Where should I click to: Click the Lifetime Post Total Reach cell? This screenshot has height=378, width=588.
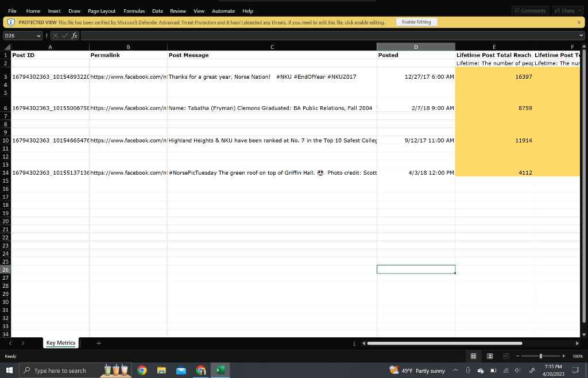(494, 55)
